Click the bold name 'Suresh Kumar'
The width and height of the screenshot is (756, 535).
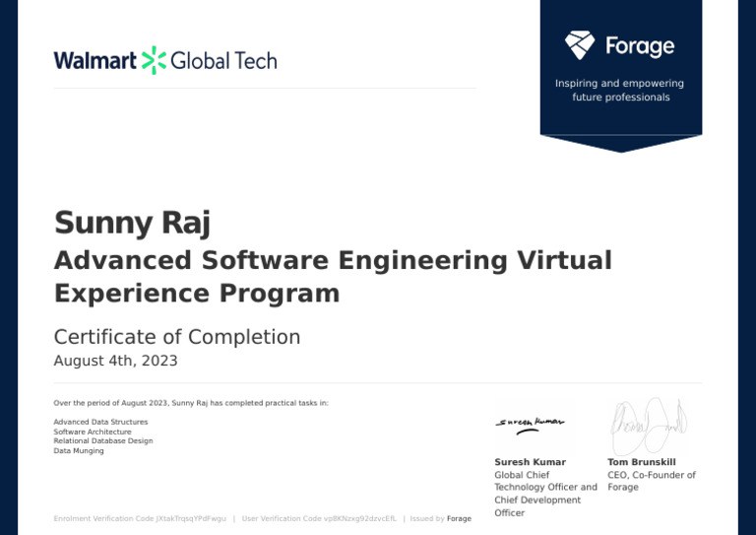530,462
